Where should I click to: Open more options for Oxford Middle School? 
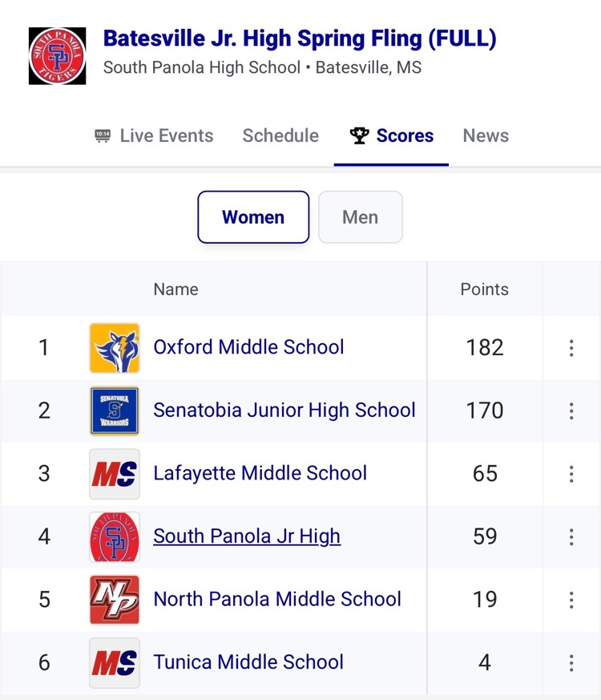[571, 348]
